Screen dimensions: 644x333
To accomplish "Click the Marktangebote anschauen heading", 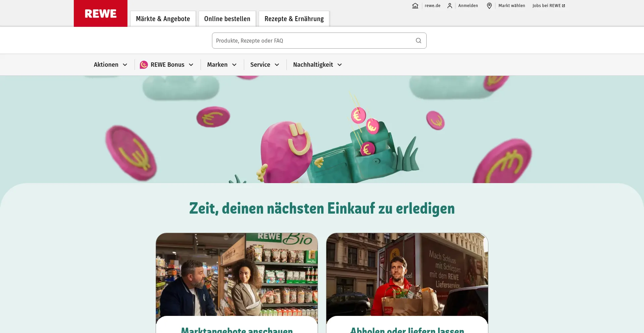I will [237, 330].
